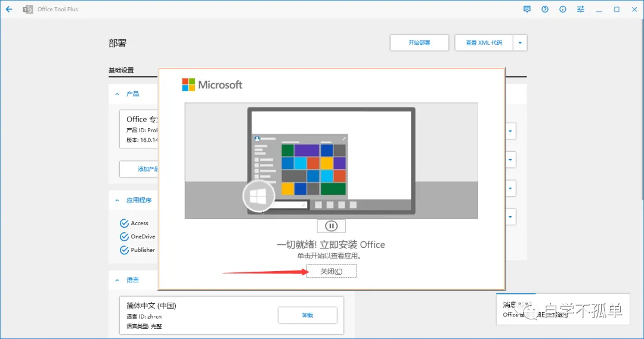The image size is (644, 339).
Task: Open the about info icon
Action: pyautogui.click(x=563, y=9)
